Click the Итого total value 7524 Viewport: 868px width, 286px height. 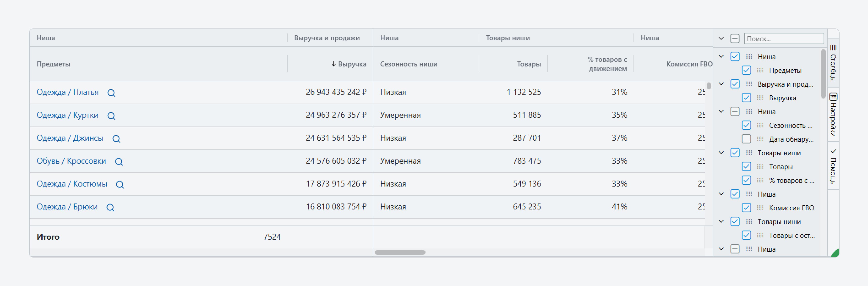tap(272, 237)
